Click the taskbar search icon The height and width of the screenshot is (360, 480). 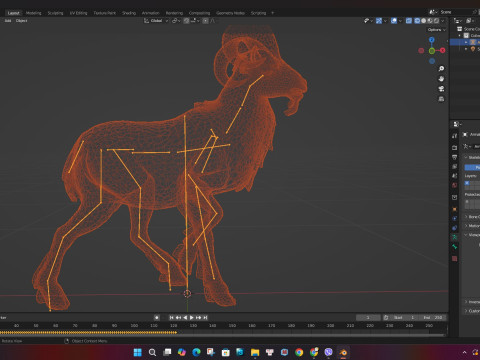pyautogui.click(x=152, y=352)
